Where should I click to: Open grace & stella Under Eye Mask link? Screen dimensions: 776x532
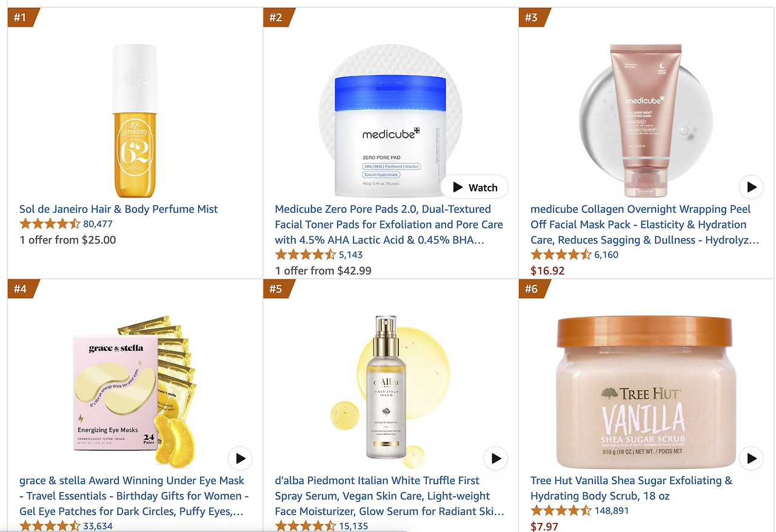134,496
